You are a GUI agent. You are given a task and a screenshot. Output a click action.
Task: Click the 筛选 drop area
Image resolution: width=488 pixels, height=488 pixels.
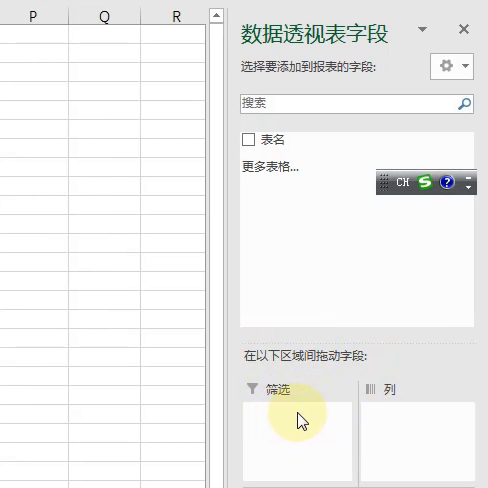click(x=297, y=441)
